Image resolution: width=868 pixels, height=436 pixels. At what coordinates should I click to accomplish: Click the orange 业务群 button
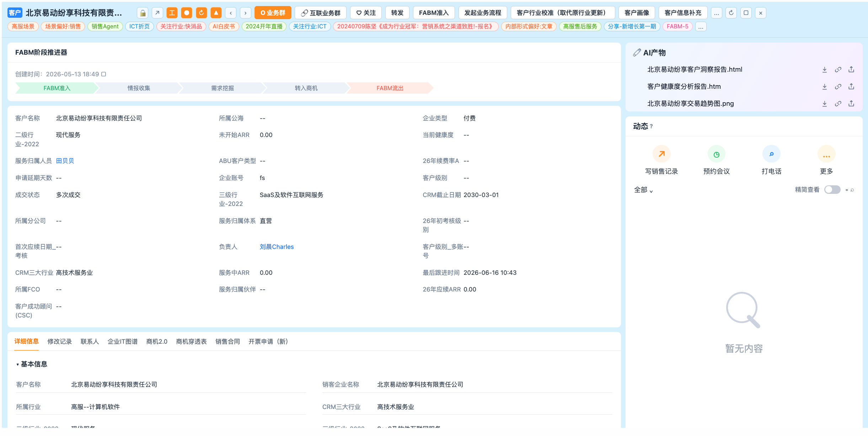point(273,13)
